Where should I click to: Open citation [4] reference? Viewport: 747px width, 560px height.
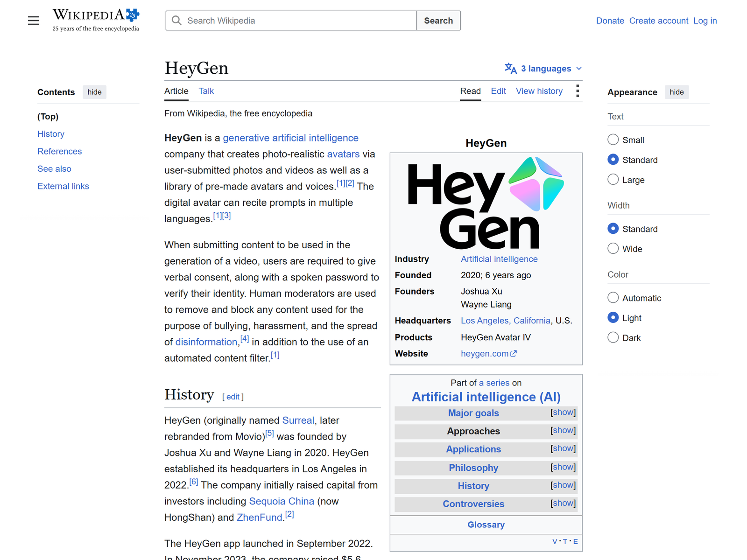pyautogui.click(x=245, y=339)
